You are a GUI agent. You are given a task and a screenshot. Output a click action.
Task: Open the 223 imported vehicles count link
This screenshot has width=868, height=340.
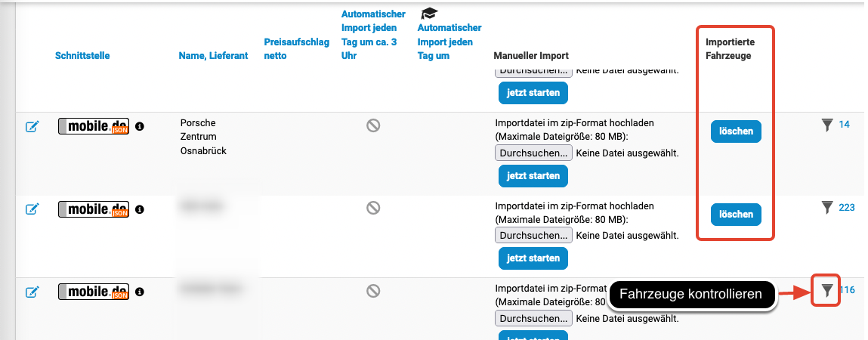coord(847,207)
